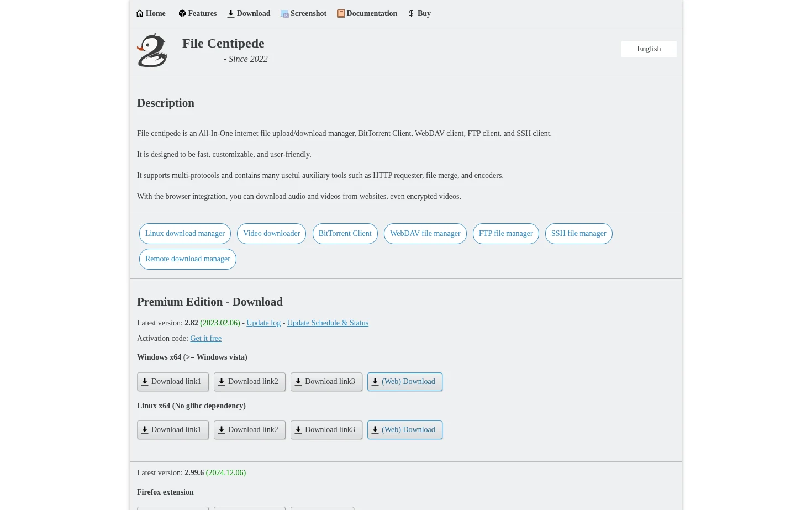Screen dimensions: 812x510
Task: Click the (2024.12.06) release date
Action: coord(226,473)
